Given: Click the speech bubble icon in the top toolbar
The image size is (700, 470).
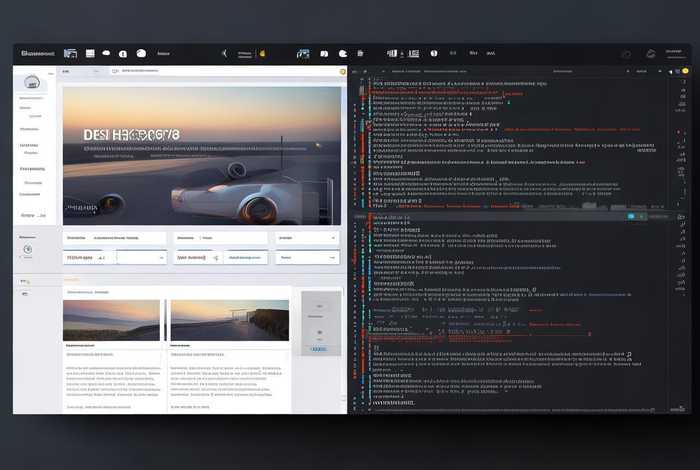Looking at the screenshot, I should pyautogui.click(x=141, y=53).
